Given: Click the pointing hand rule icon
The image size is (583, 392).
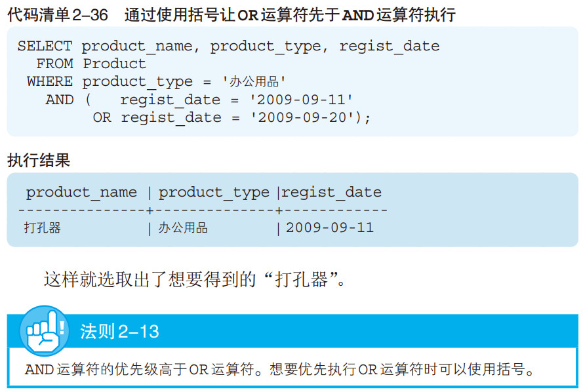Looking at the screenshot, I should click(x=44, y=331).
